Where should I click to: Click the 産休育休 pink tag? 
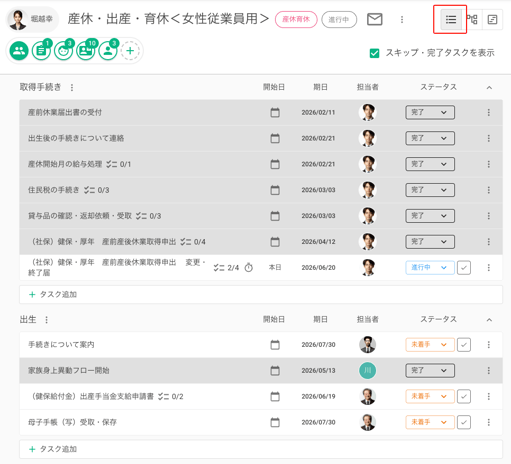[296, 19]
